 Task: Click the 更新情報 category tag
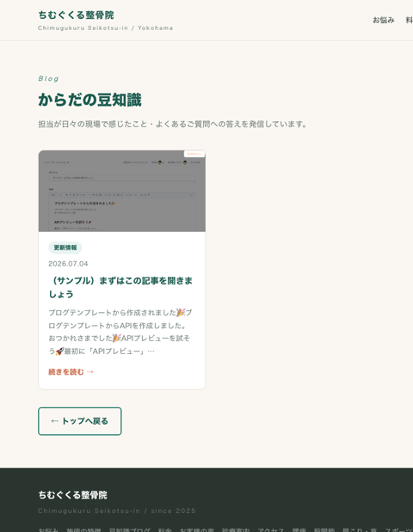coord(65,248)
